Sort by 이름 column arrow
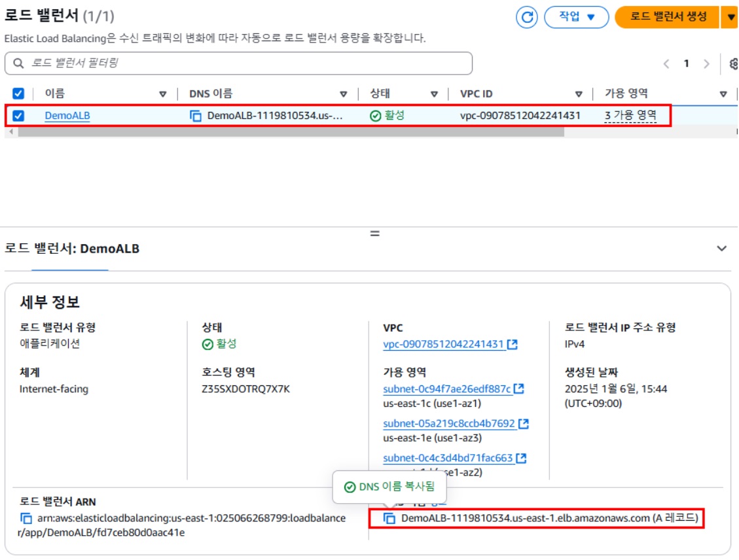The image size is (739, 560). click(162, 94)
